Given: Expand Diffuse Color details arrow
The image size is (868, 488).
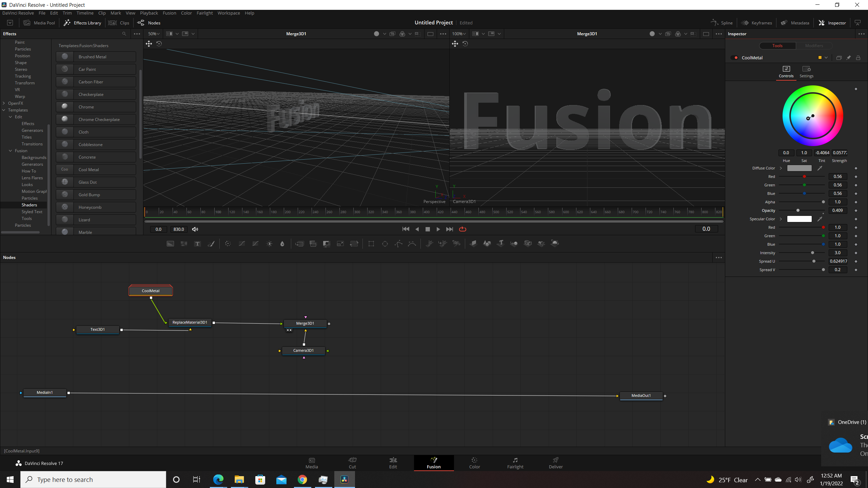Looking at the screenshot, I should pyautogui.click(x=781, y=168).
